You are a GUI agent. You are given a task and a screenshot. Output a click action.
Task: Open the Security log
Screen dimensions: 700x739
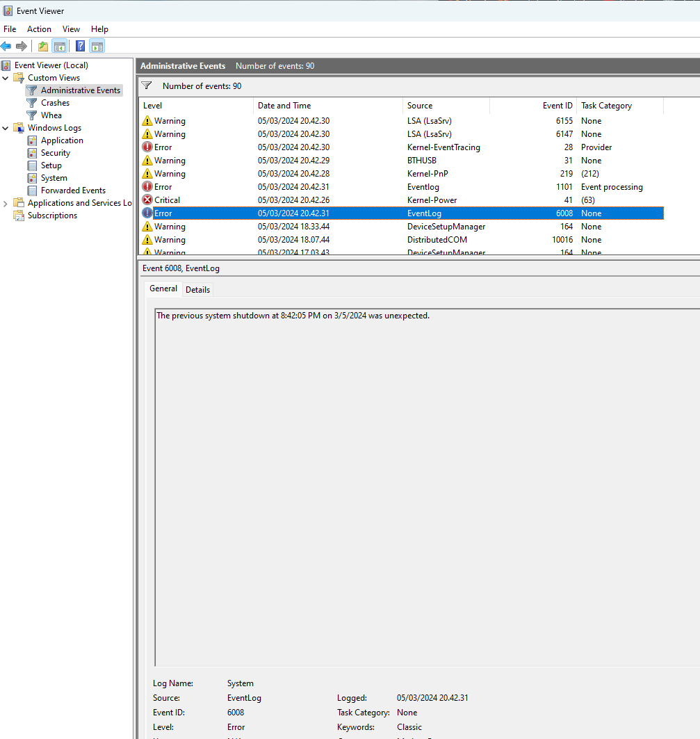pyautogui.click(x=56, y=153)
